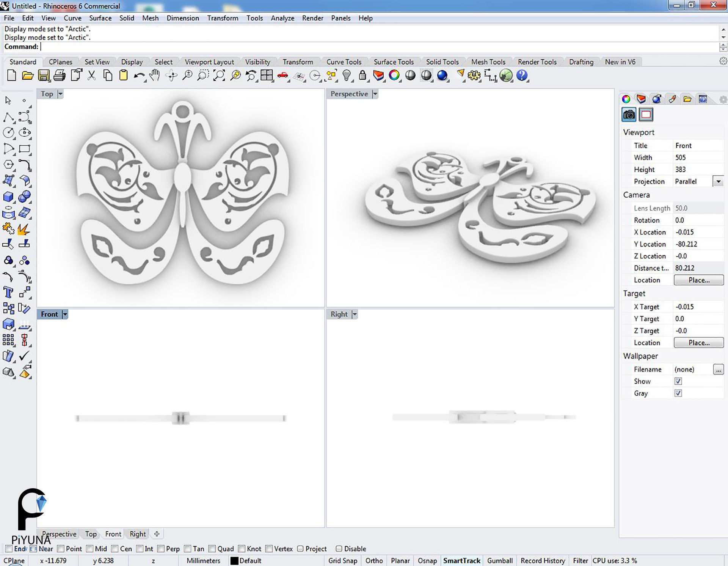Click the Gumball status bar button
728x566 pixels.
(500, 561)
